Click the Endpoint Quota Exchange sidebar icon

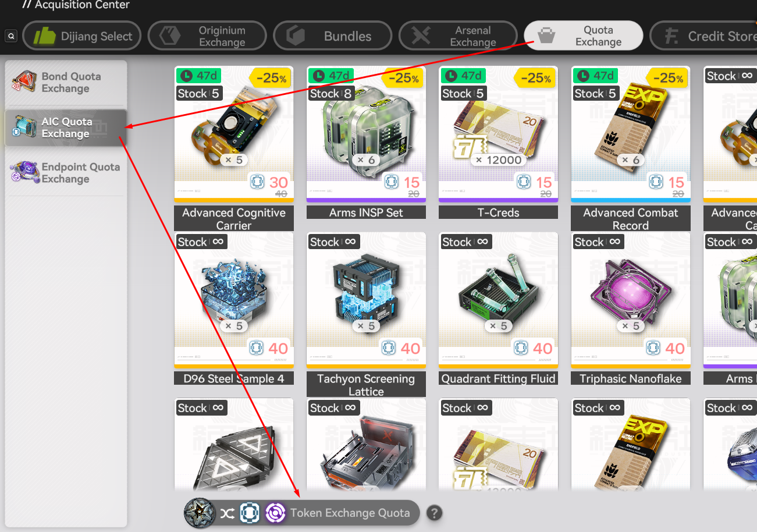click(24, 173)
